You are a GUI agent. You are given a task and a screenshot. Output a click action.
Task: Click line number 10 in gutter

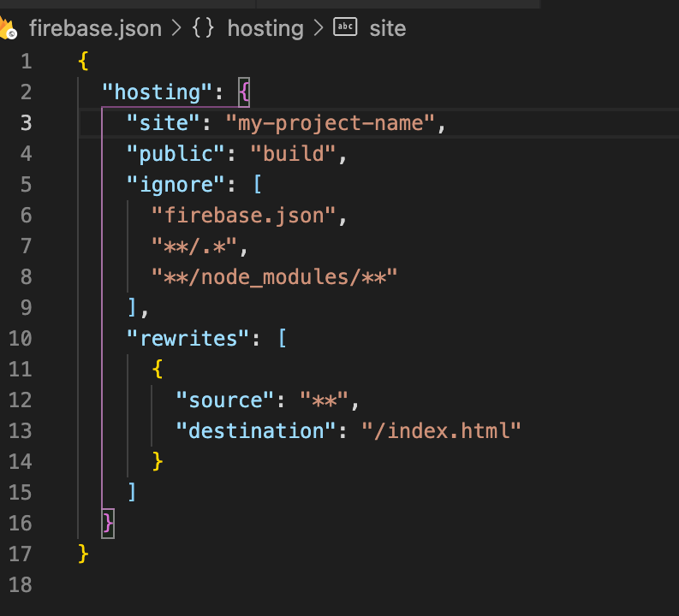21,338
